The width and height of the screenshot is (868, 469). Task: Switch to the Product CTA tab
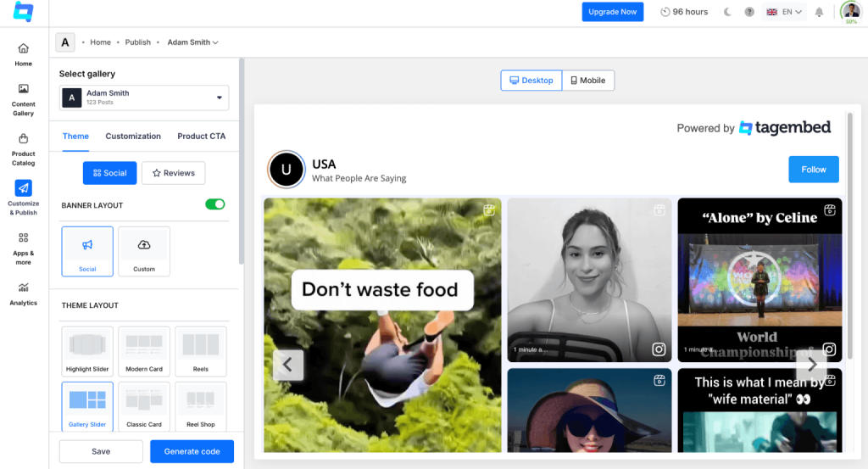click(202, 137)
